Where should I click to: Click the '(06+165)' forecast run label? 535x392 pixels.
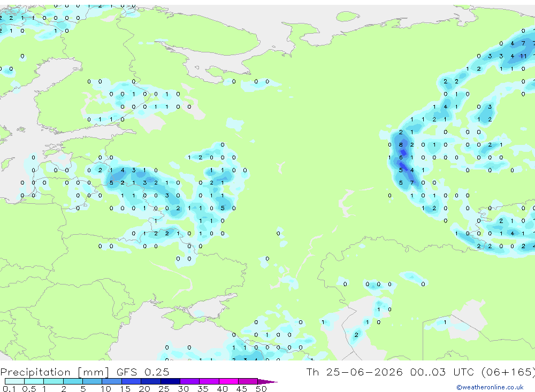point(508,372)
